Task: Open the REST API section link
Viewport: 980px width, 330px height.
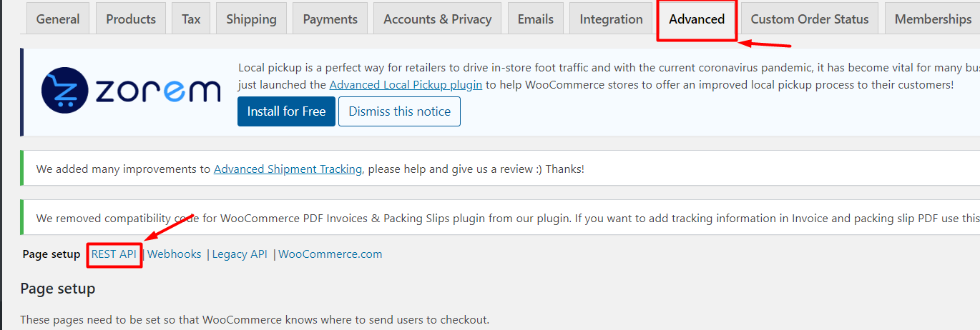Action: pyautogui.click(x=114, y=254)
